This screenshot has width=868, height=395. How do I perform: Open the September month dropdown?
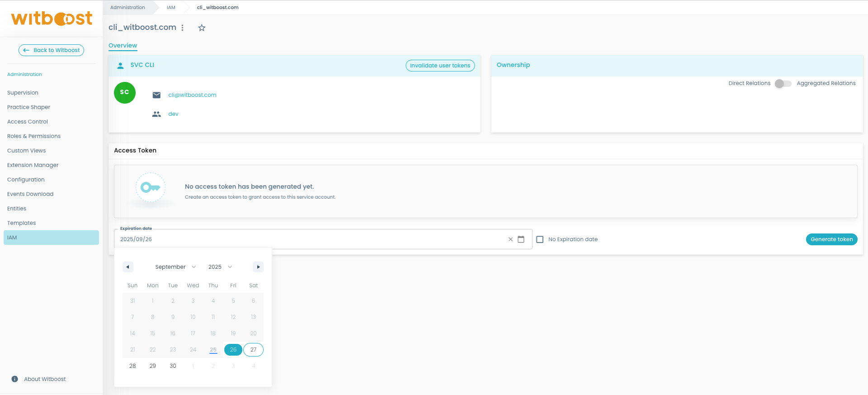pos(175,267)
